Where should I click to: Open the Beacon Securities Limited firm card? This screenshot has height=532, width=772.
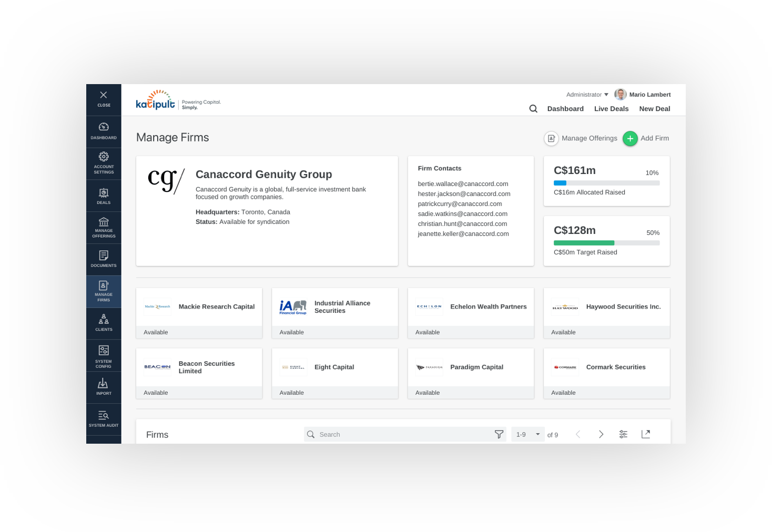[199, 374]
